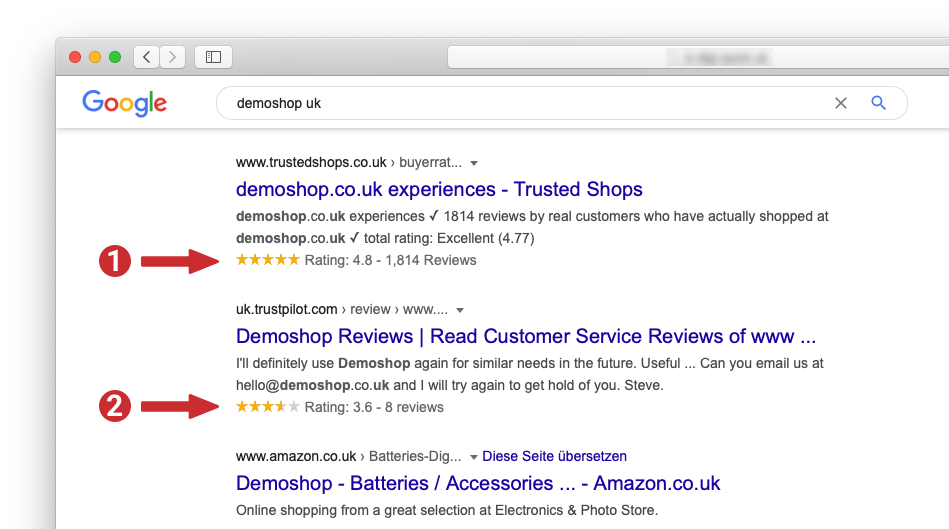Click the Google logo

pyautogui.click(x=124, y=102)
